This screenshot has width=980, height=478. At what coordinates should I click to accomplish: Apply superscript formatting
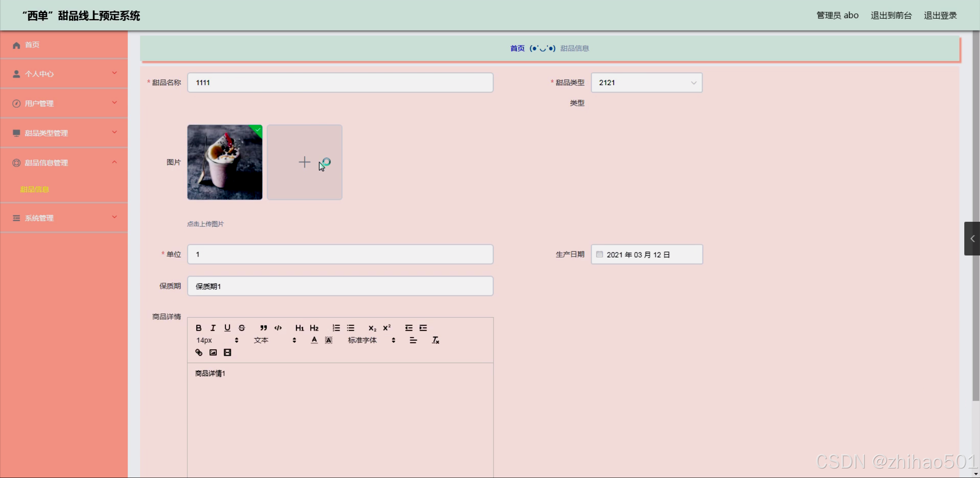[387, 328]
